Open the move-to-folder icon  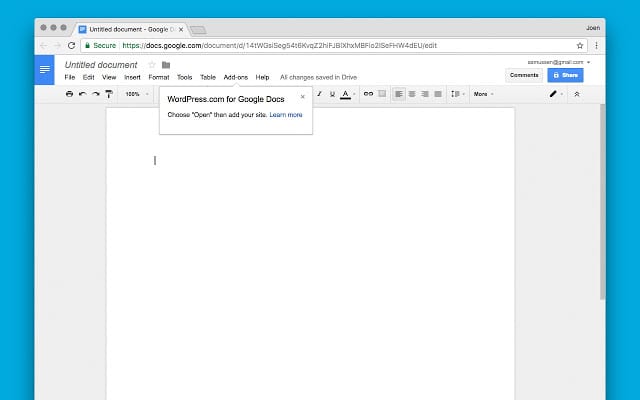pos(166,65)
